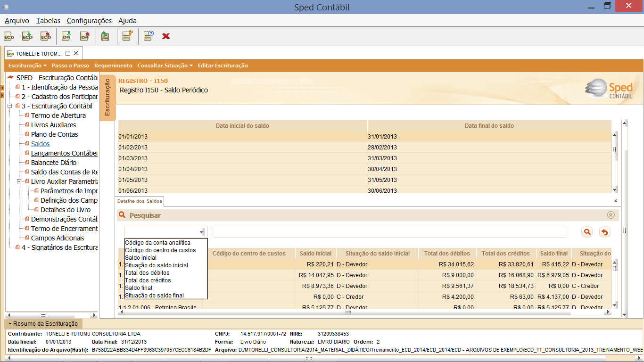Click the R$ 14.047,95 saldo inicial cell
Image resolution: width=644 pixels, height=362 pixels.
[x=316, y=275]
